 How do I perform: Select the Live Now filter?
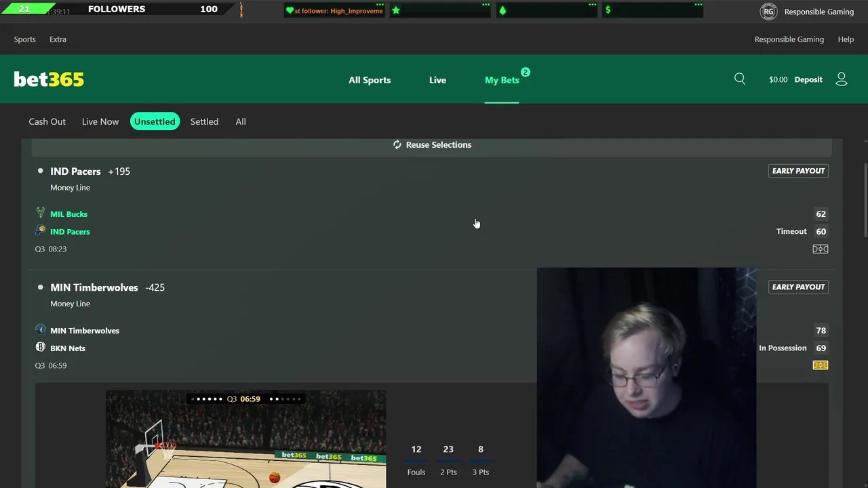pos(100,121)
